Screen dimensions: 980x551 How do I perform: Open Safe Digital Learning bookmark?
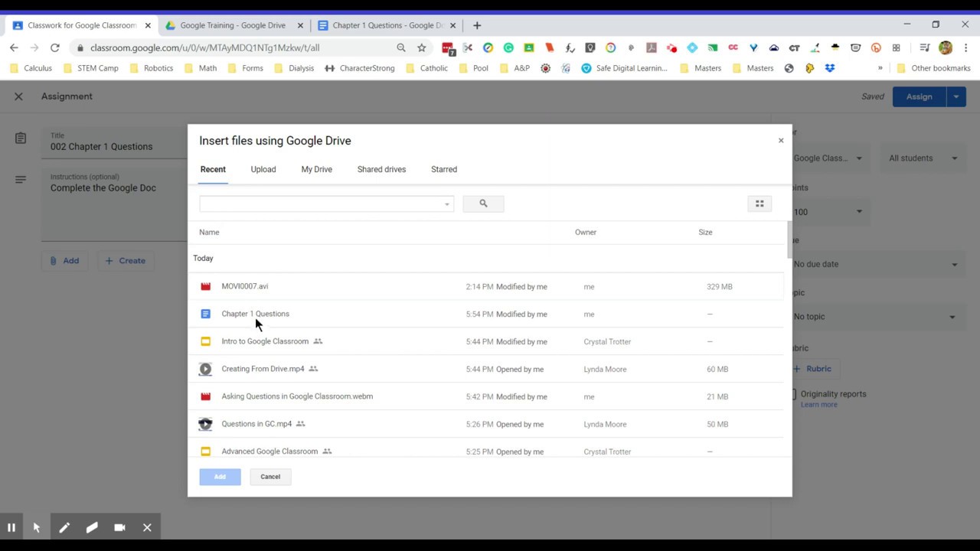(625, 68)
